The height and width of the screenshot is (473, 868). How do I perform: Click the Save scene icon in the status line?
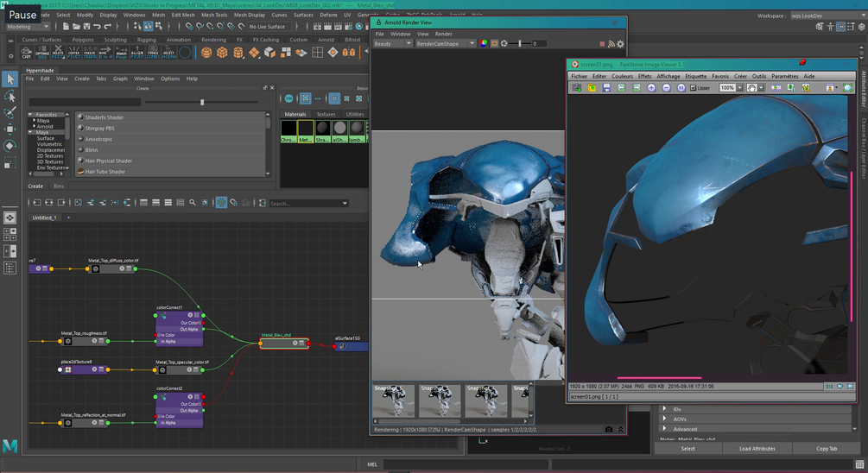coord(86,27)
